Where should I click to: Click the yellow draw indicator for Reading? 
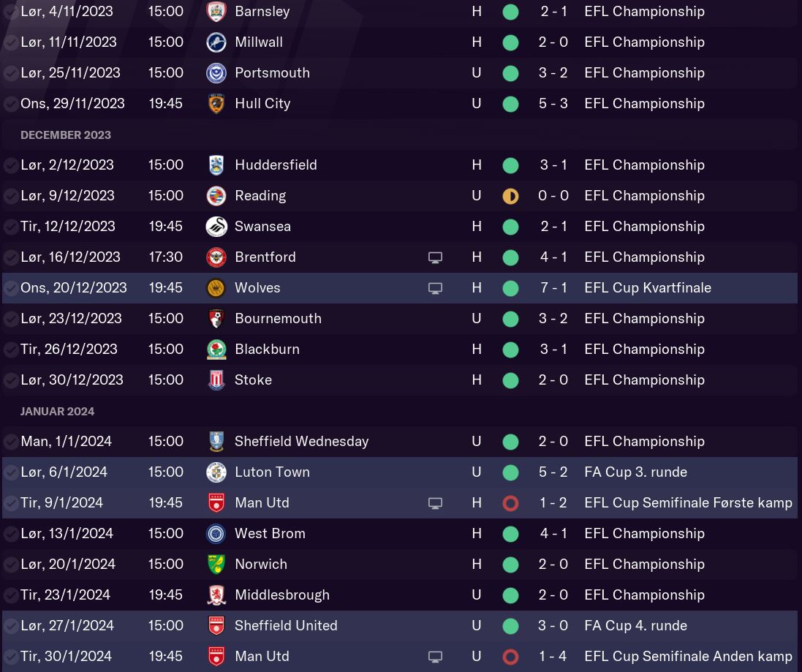(510, 196)
